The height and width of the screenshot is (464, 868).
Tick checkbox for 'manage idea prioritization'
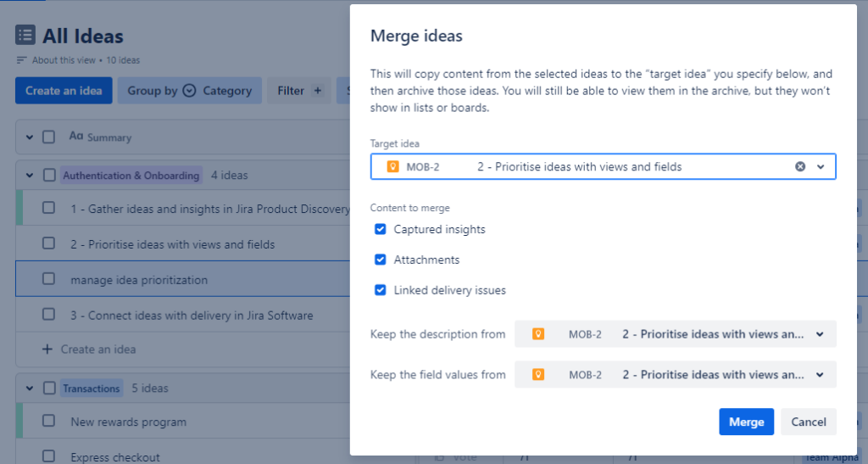[x=48, y=278]
